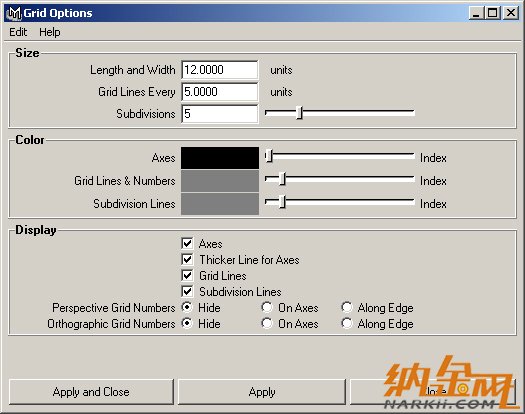Click the Length and Width input field

(220, 70)
